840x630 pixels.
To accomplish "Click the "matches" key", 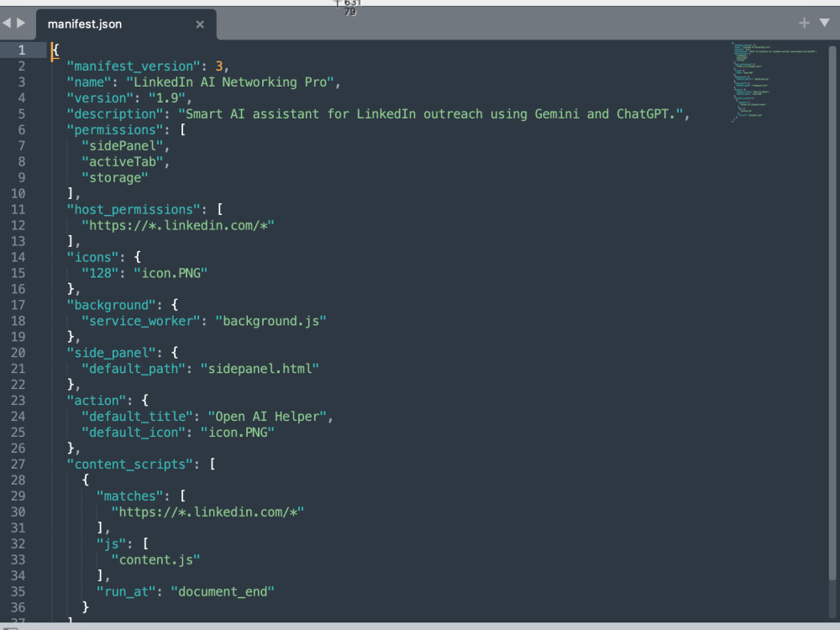I will (129, 496).
